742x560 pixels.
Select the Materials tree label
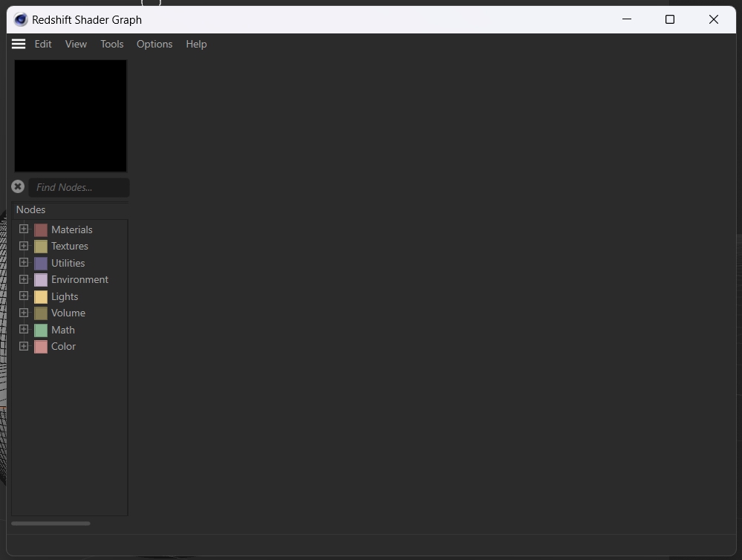pos(72,229)
